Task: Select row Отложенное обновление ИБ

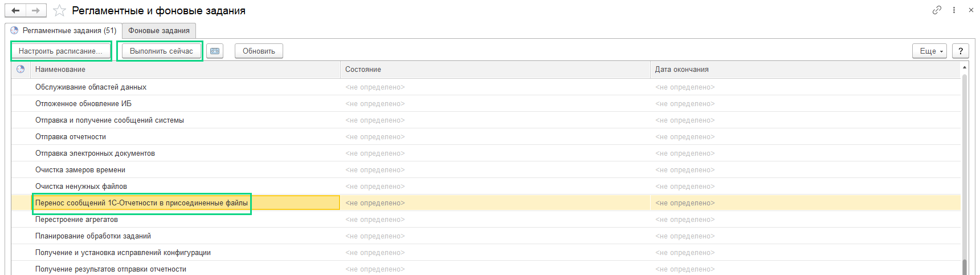Action: pyautogui.click(x=485, y=103)
